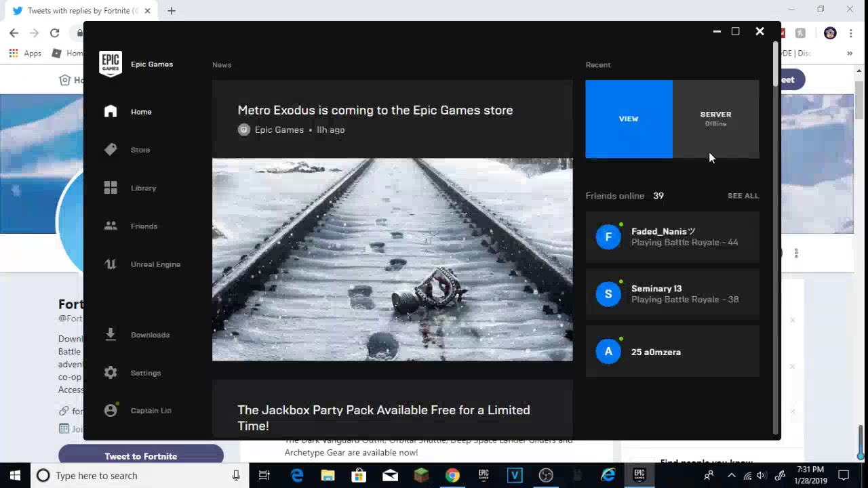868x488 pixels.
Task: Click the Chrome profile avatar
Action: 830,33
